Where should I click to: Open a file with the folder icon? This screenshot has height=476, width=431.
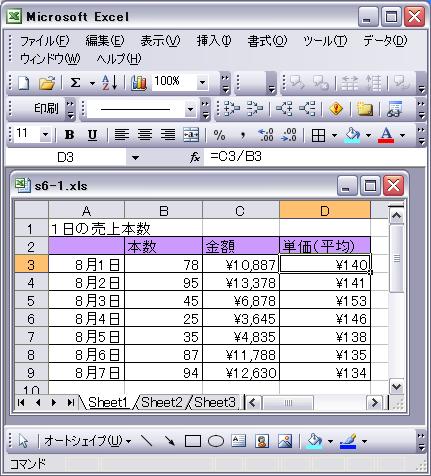47,83
